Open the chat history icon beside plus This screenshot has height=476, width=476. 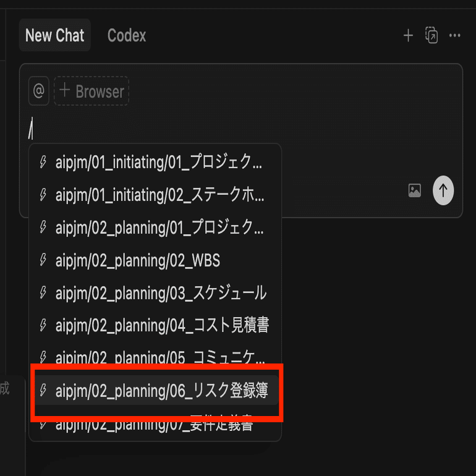pyautogui.click(x=431, y=35)
